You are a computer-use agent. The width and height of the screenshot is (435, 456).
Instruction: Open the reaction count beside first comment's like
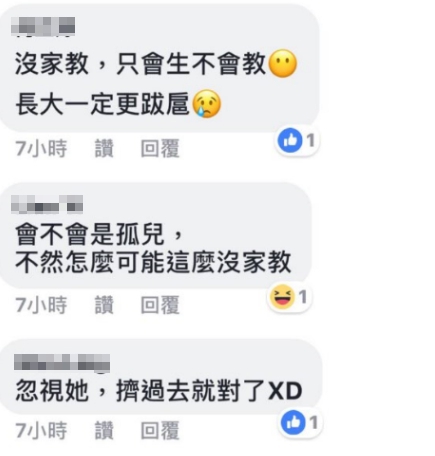tap(311, 140)
